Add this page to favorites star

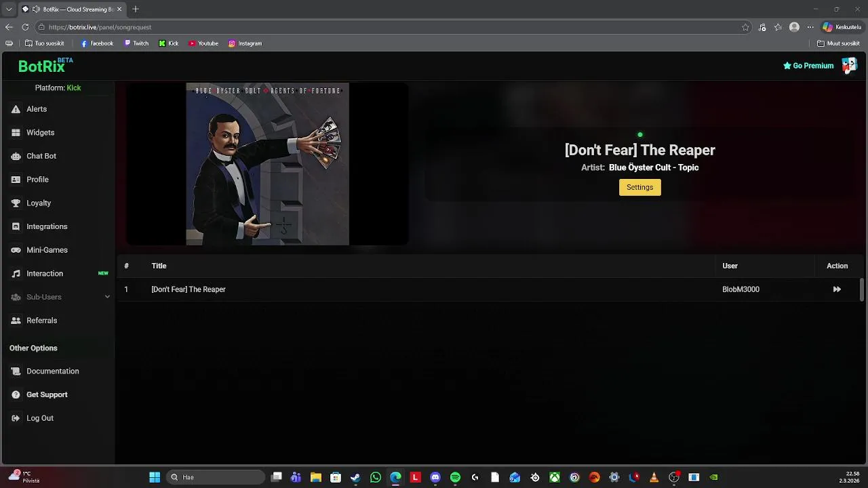tap(745, 27)
